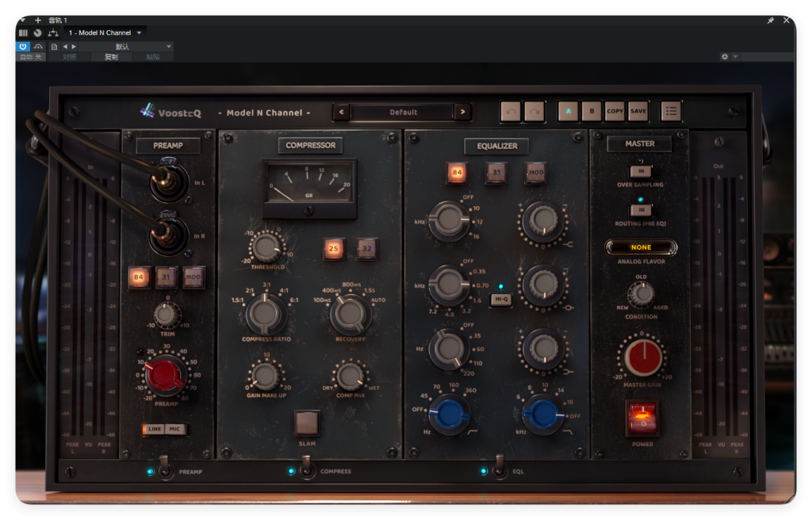Click the COPY button in header

615,111
